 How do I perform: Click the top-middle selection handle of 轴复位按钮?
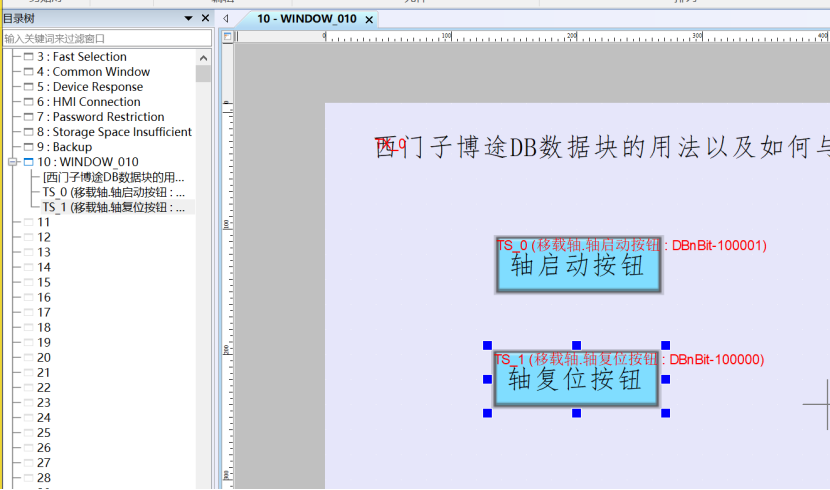tap(576, 346)
